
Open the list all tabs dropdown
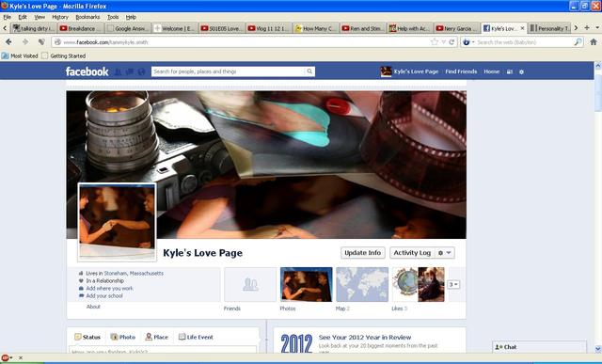point(597,28)
